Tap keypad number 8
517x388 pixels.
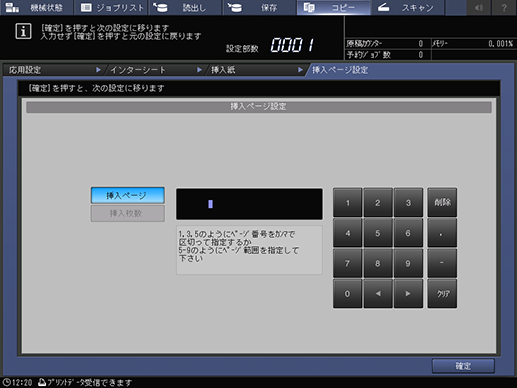[x=378, y=263]
